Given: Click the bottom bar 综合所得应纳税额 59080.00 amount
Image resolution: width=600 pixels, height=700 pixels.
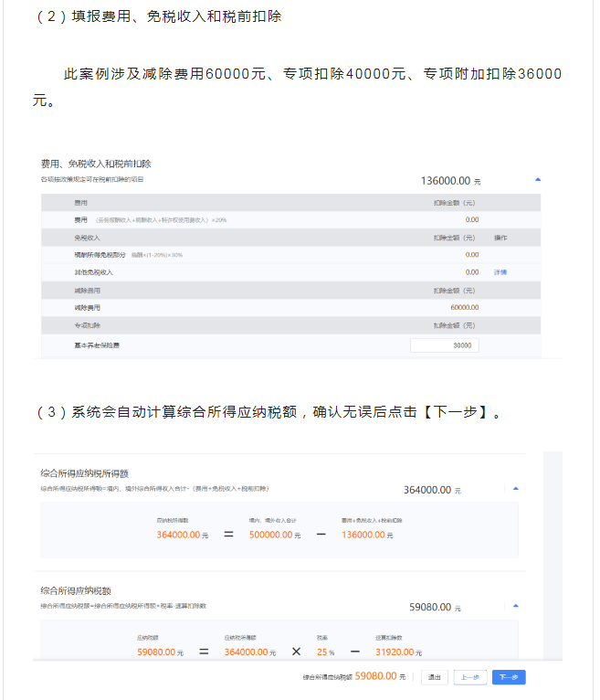Looking at the screenshot, I should tap(375, 676).
